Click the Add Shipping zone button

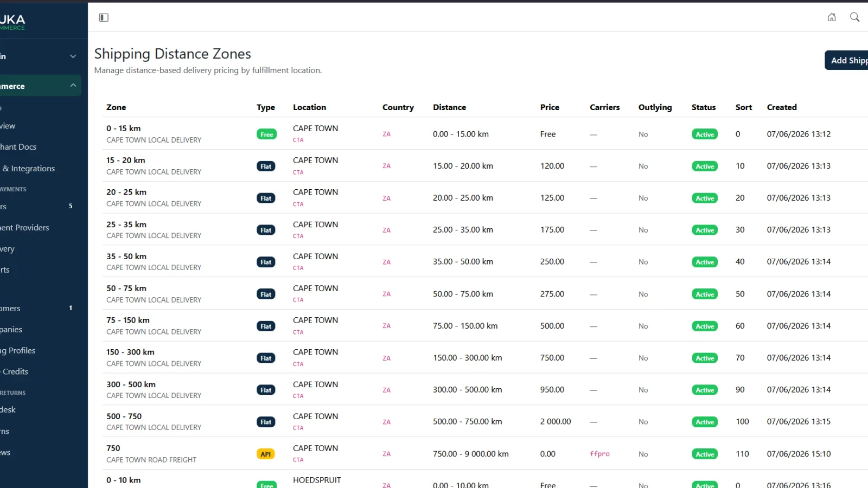[x=846, y=60]
